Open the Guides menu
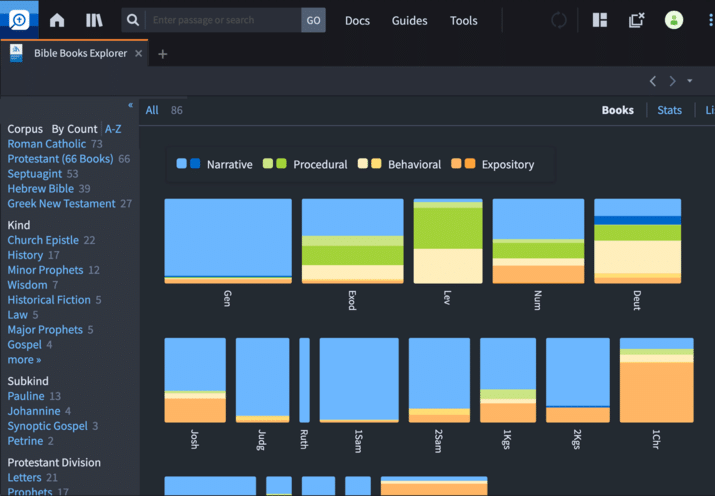 click(x=409, y=20)
